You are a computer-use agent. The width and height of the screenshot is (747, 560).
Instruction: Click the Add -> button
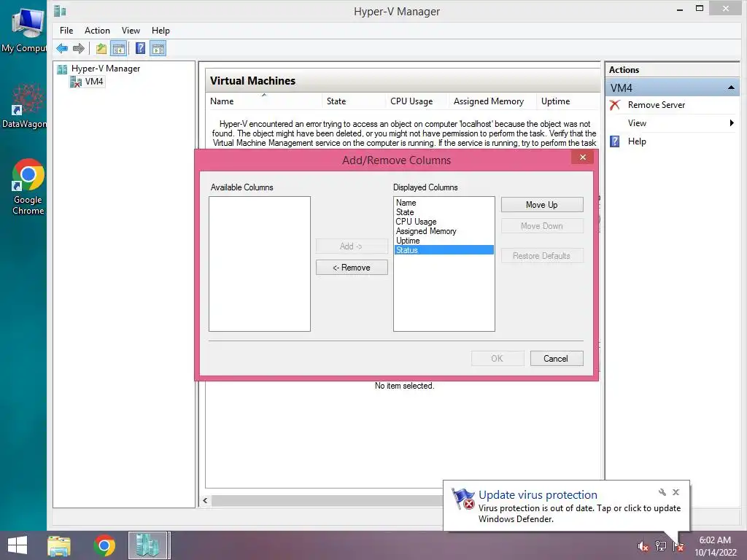352,246
